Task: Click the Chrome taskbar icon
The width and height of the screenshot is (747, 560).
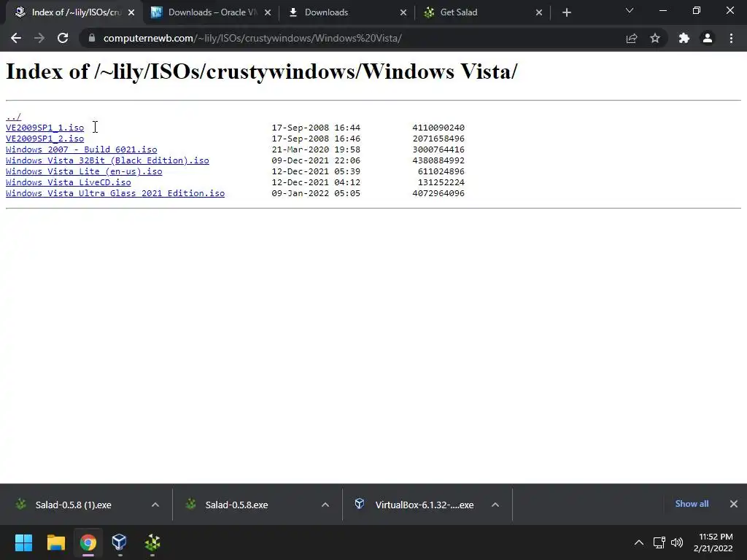Action: (x=88, y=542)
